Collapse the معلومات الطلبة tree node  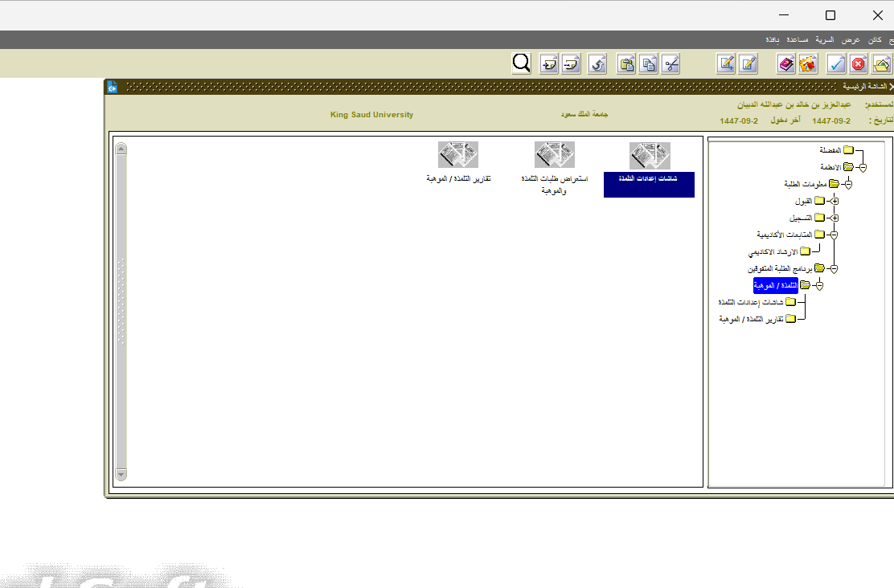pos(847,184)
